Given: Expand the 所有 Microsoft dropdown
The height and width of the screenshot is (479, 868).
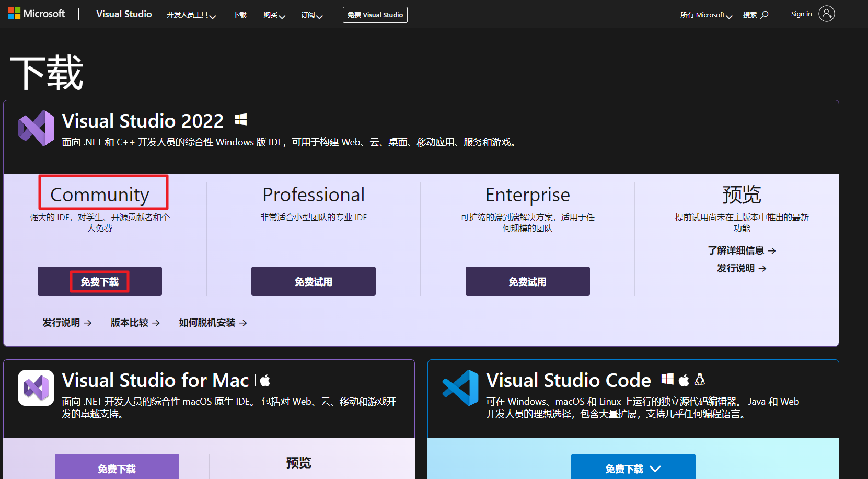Looking at the screenshot, I should [x=707, y=15].
